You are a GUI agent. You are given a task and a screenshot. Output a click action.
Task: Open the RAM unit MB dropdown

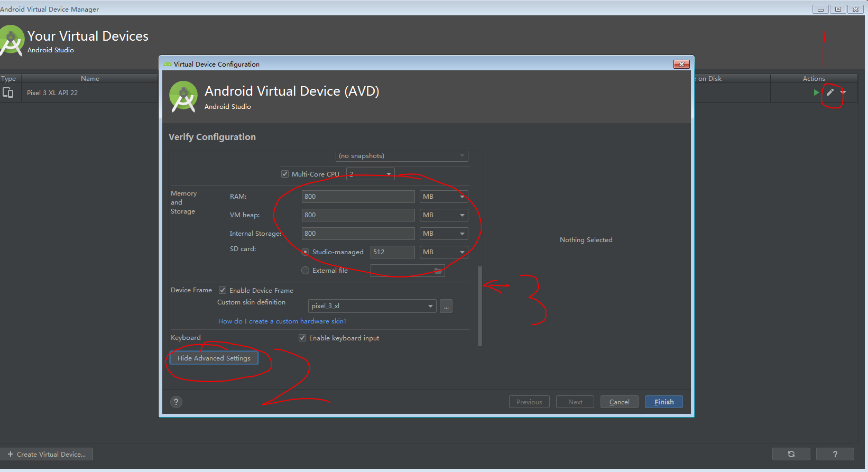tap(444, 197)
